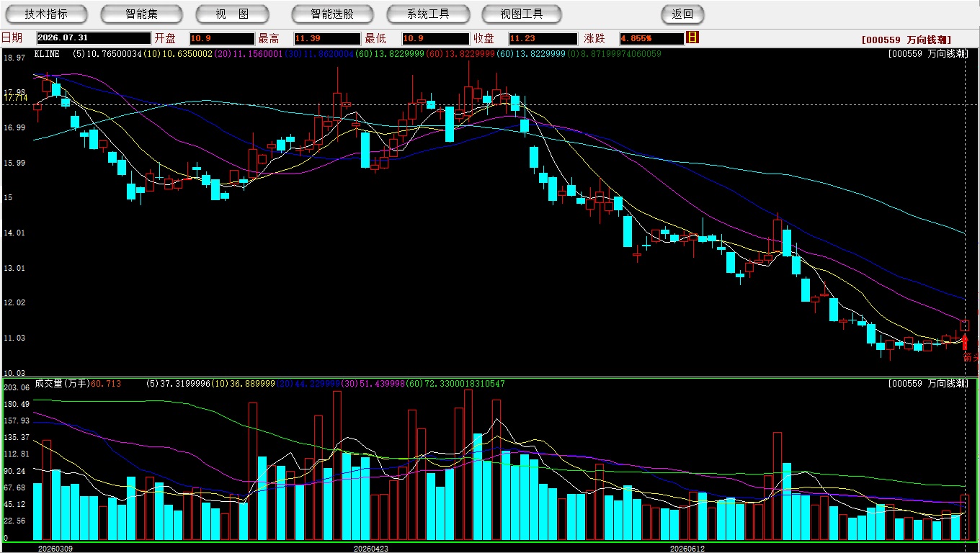This screenshot has height=553, width=980.
Task: Open the 视图工具 menu
Action: click(522, 14)
